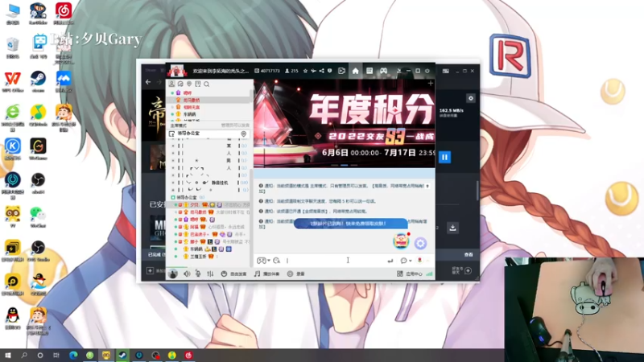This screenshot has height=362, width=644.
Task: Open the location pin icon in sidebar toolbar
Action: tap(189, 84)
